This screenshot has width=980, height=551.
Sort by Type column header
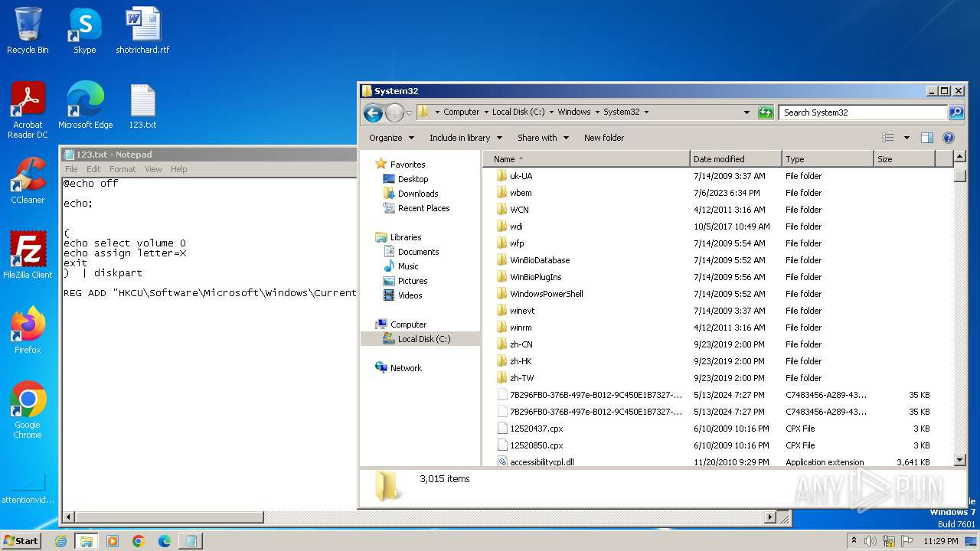[x=828, y=159]
